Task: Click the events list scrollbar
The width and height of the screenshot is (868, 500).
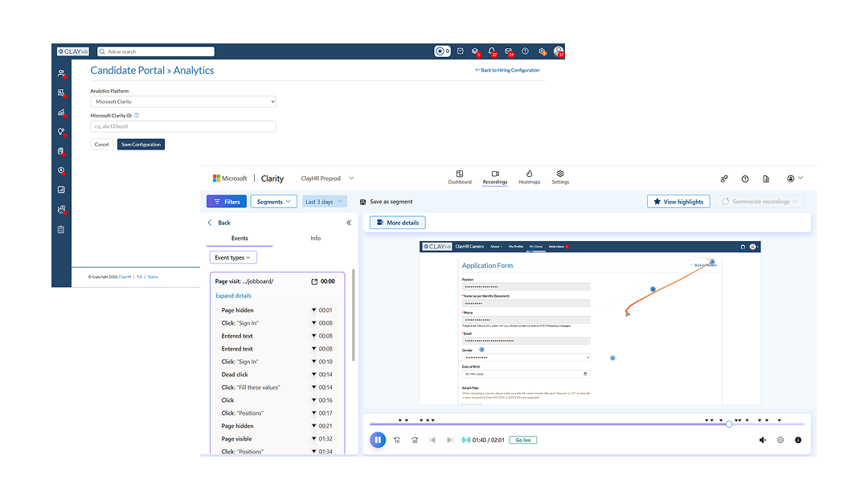Action: coord(353,316)
